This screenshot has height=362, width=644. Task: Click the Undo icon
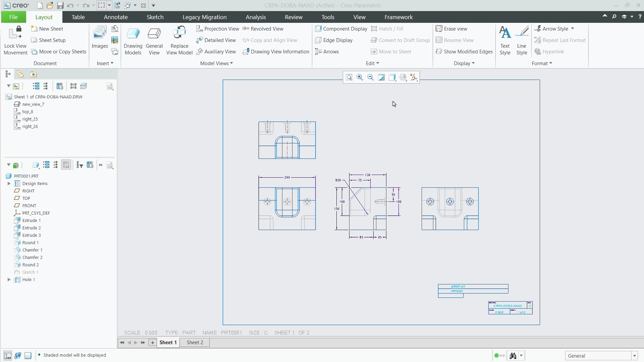tap(70, 5)
